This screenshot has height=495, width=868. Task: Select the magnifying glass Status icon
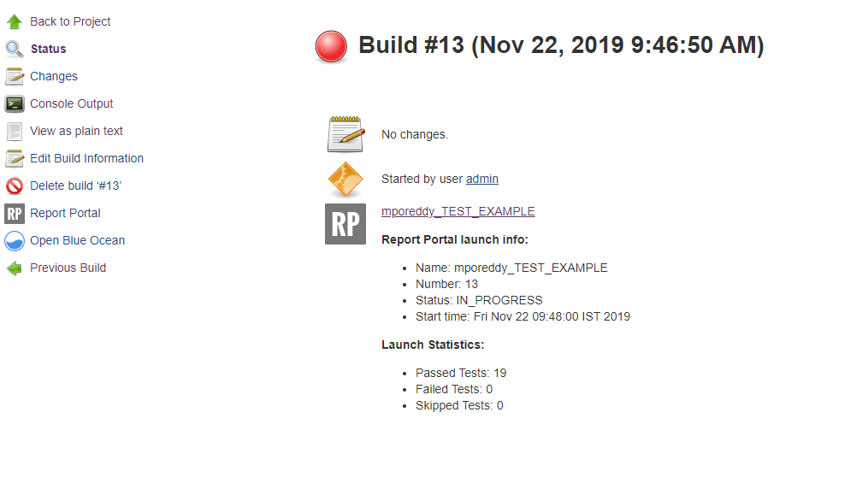click(x=14, y=48)
